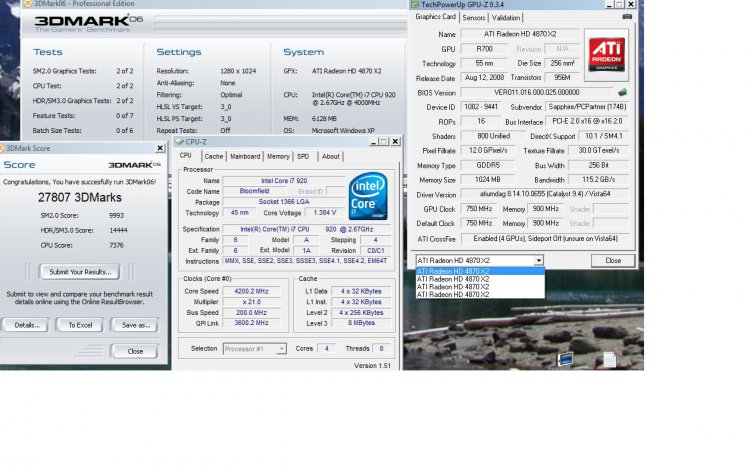Click CPU-Z Name field Intel Core i7 920
This screenshot has width=750, height=470.
284,181
